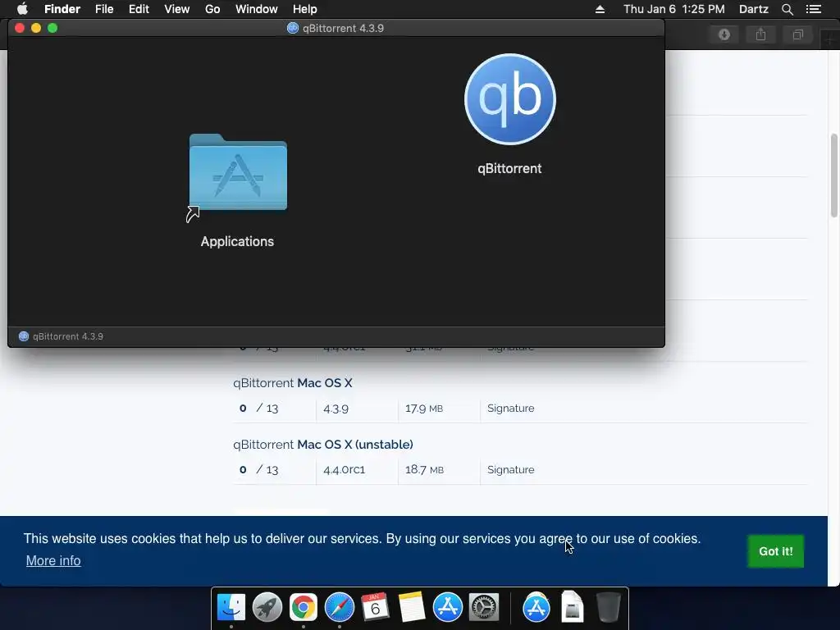Open the Finder menu
The image size is (840, 630).
(x=62, y=9)
